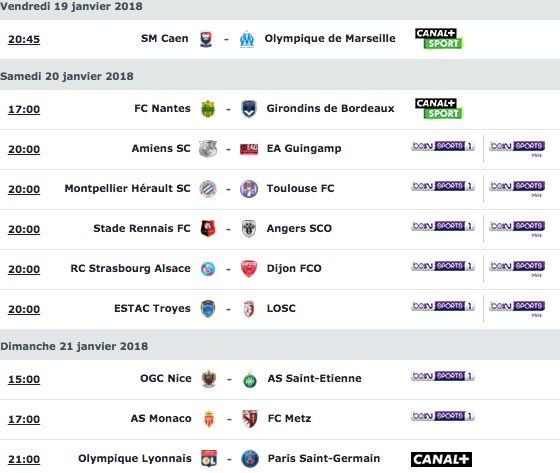
Task: Select the Toulouse FC team name
Action: pyautogui.click(x=300, y=188)
